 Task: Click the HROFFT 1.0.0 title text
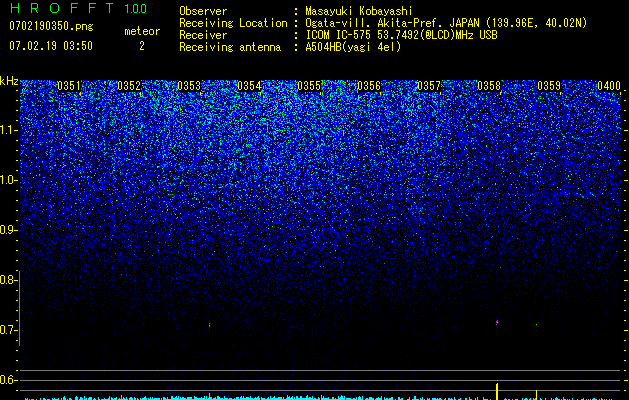pyautogui.click(x=78, y=8)
